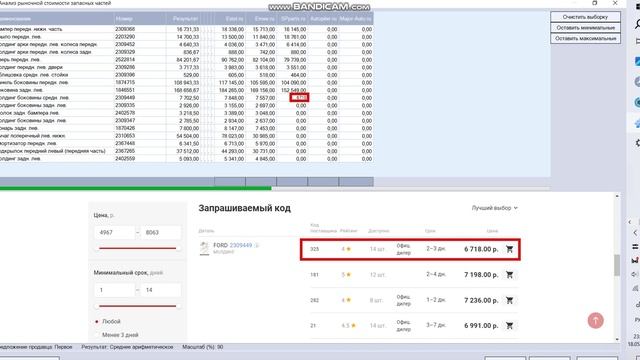Click the Результат column header

click(183, 19)
